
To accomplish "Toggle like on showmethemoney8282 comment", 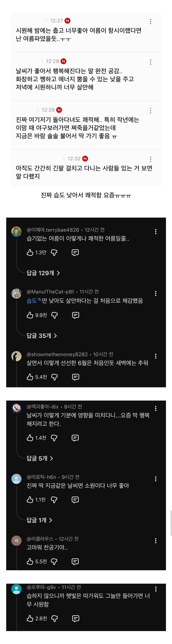I will pyautogui.click(x=30, y=377).
